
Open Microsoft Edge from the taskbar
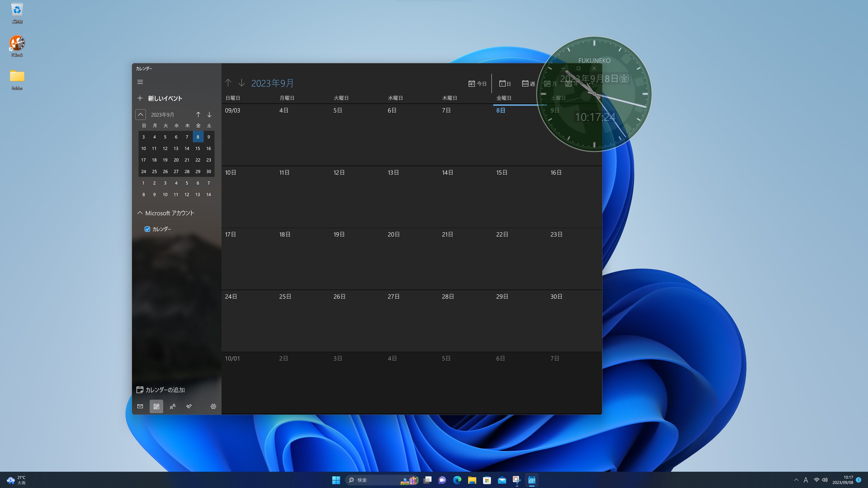point(457,480)
